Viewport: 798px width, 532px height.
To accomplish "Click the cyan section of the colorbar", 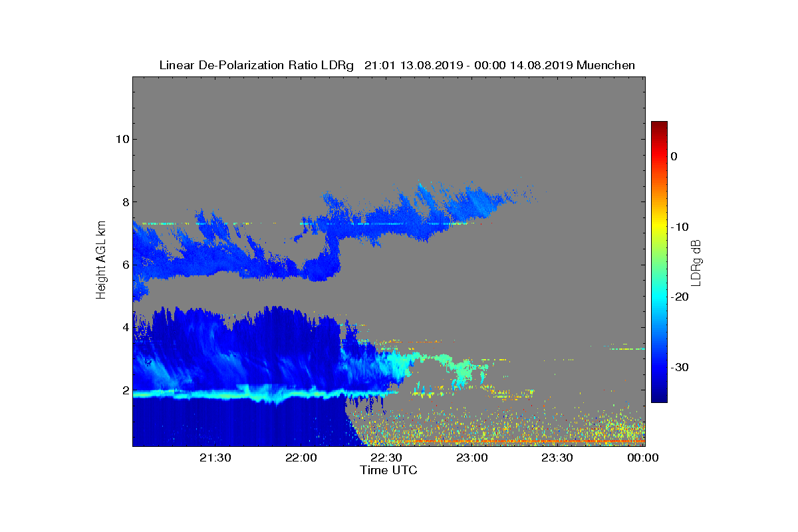I will 659,297.
